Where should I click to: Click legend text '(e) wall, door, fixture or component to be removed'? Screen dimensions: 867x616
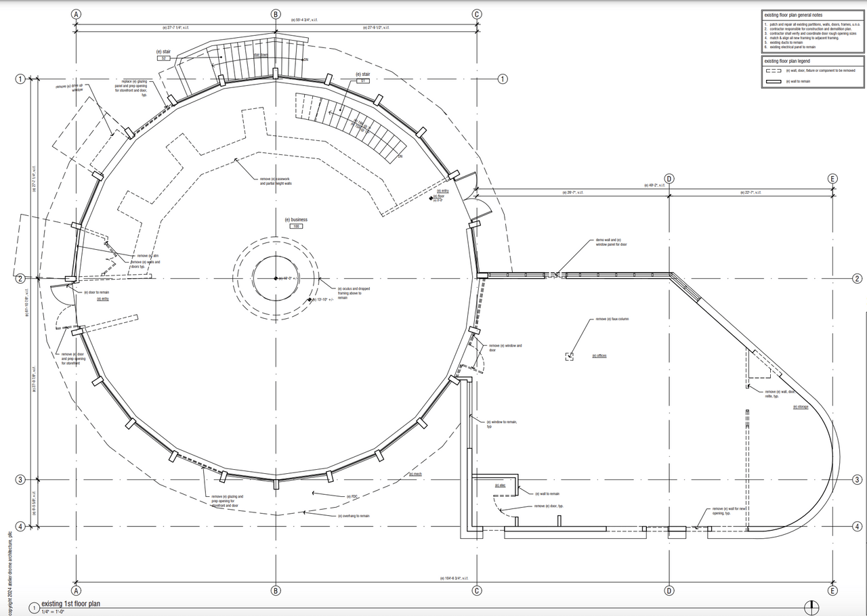[821, 70]
